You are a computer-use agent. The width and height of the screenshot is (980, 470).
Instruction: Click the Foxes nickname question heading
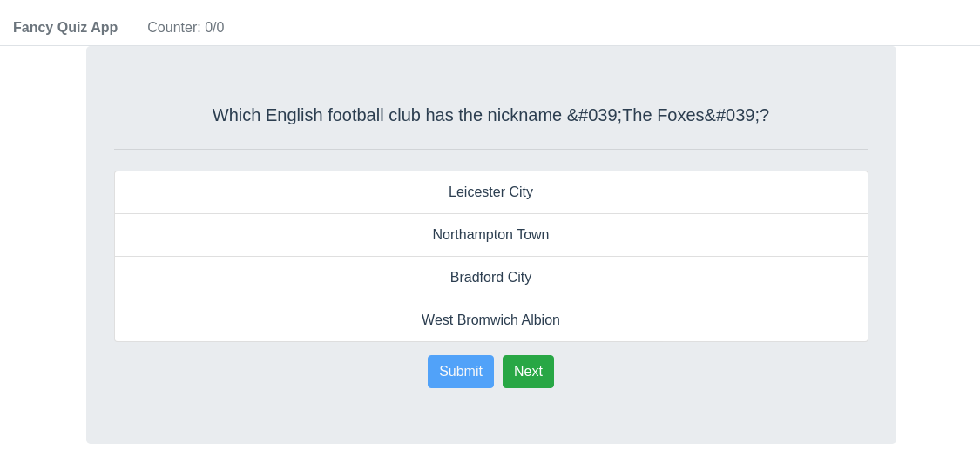coord(490,115)
